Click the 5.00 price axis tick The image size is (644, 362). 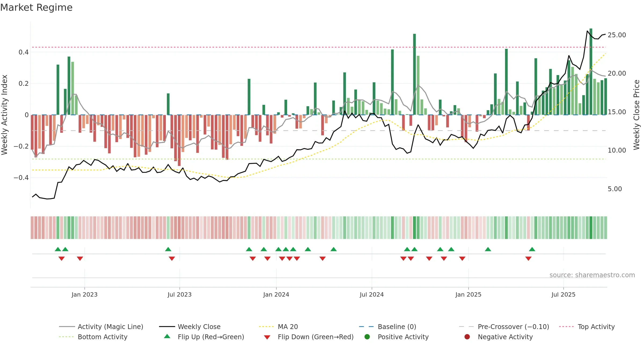(x=615, y=189)
